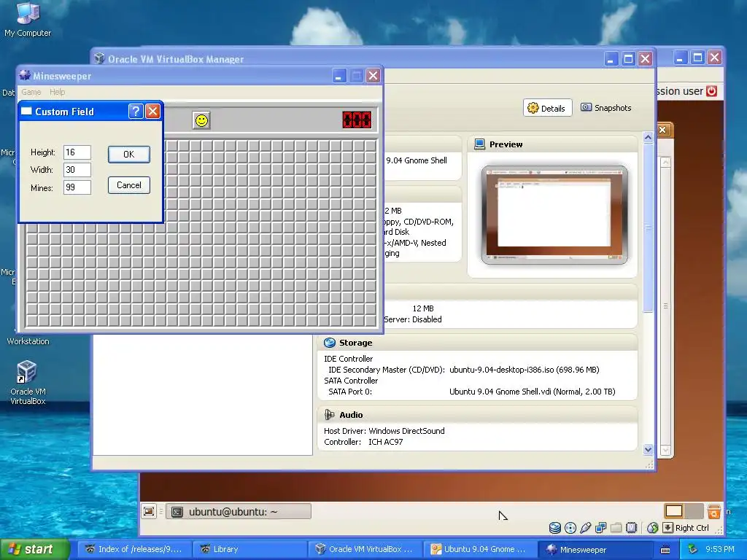Open the ubuntu@ubuntu terminal task in the Ubuntu panel

pyautogui.click(x=239, y=511)
